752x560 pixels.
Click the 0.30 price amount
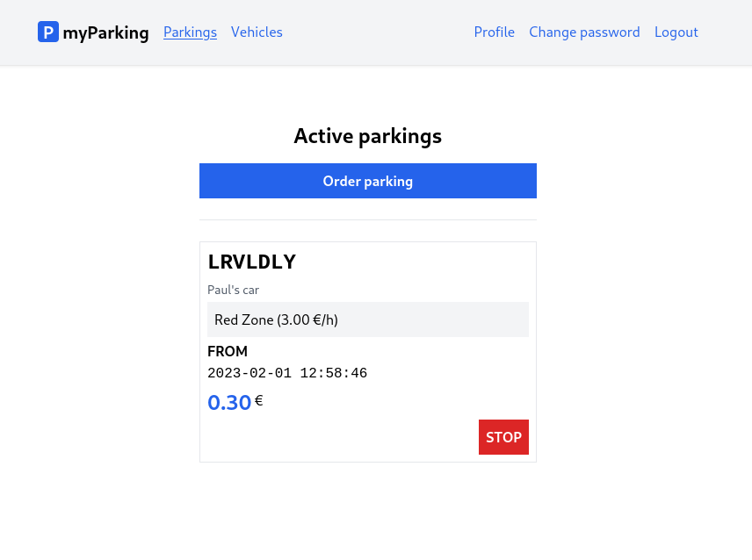pyautogui.click(x=229, y=402)
